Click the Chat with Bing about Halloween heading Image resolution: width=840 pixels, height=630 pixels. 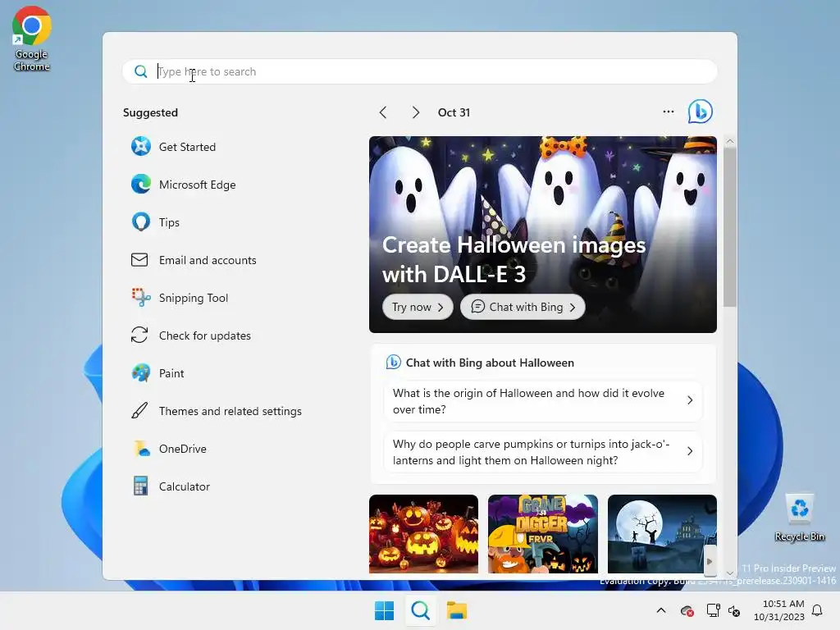pyautogui.click(x=490, y=363)
